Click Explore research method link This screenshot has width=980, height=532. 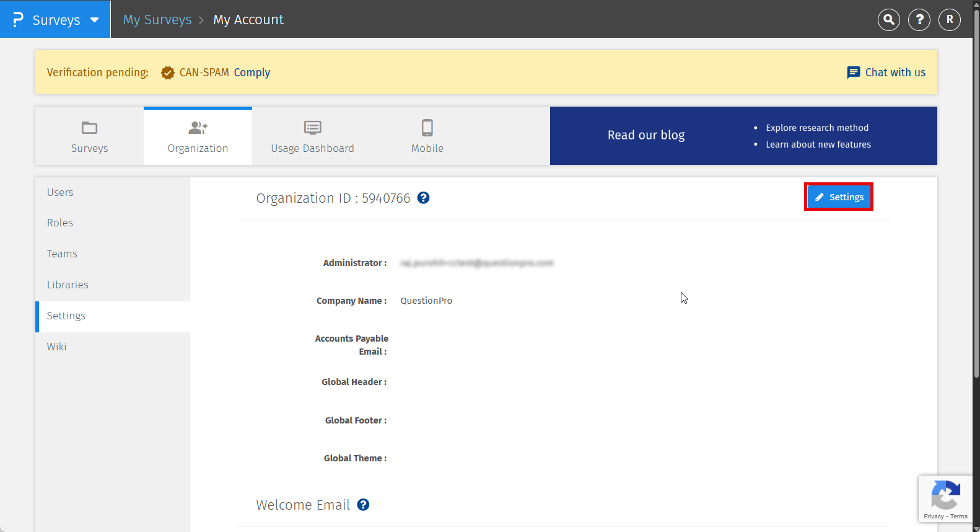click(x=816, y=128)
